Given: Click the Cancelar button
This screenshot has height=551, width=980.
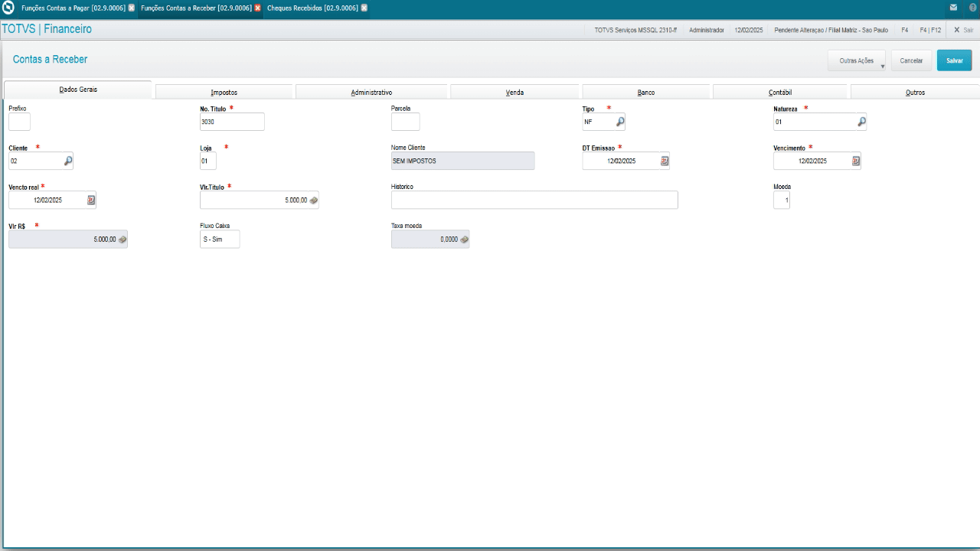Looking at the screenshot, I should [911, 60].
